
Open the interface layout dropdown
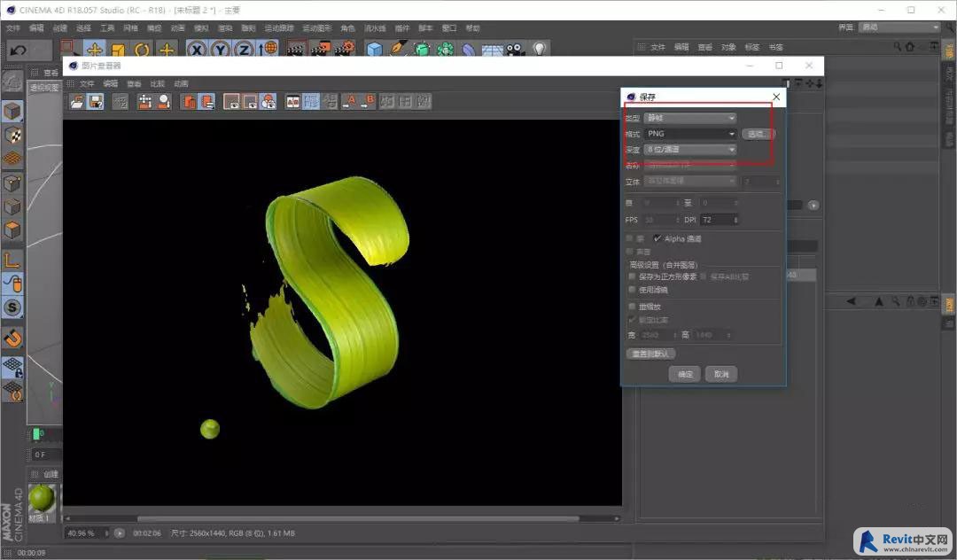(x=899, y=27)
